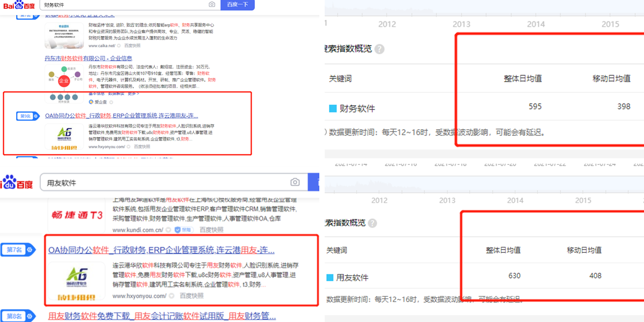644x322 pixels.
Task: Click the icon after www.hxyonyou.com/ in the 第7名 result
Action: pos(172,296)
